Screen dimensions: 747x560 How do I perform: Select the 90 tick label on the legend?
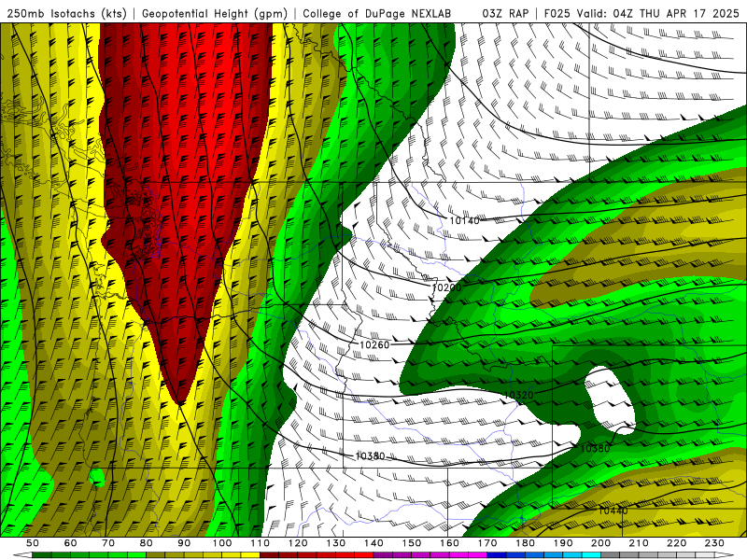(184, 543)
